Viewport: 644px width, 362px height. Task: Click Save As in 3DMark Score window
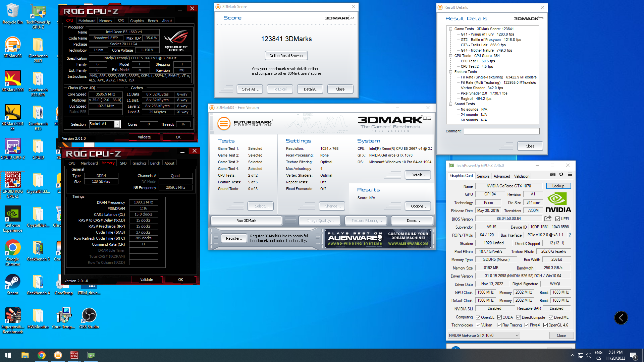pos(251,89)
